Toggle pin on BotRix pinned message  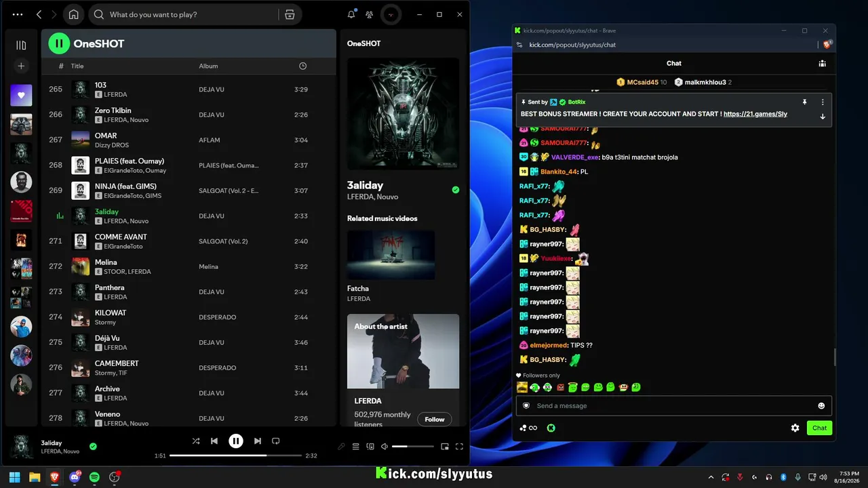(x=804, y=102)
